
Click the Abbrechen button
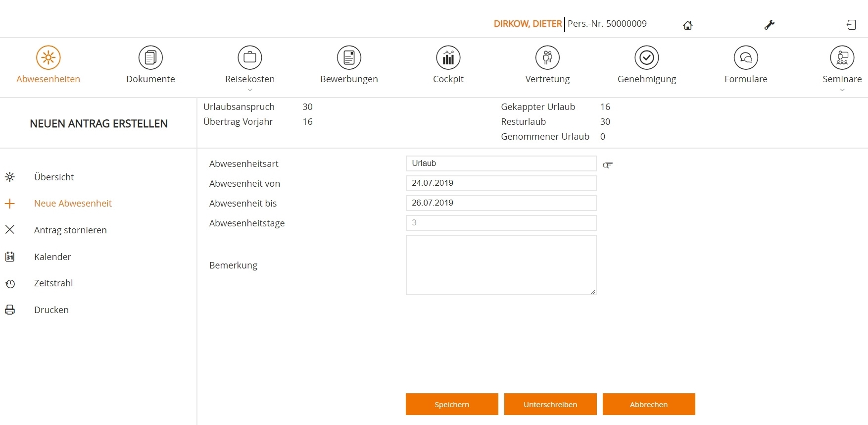(x=648, y=404)
